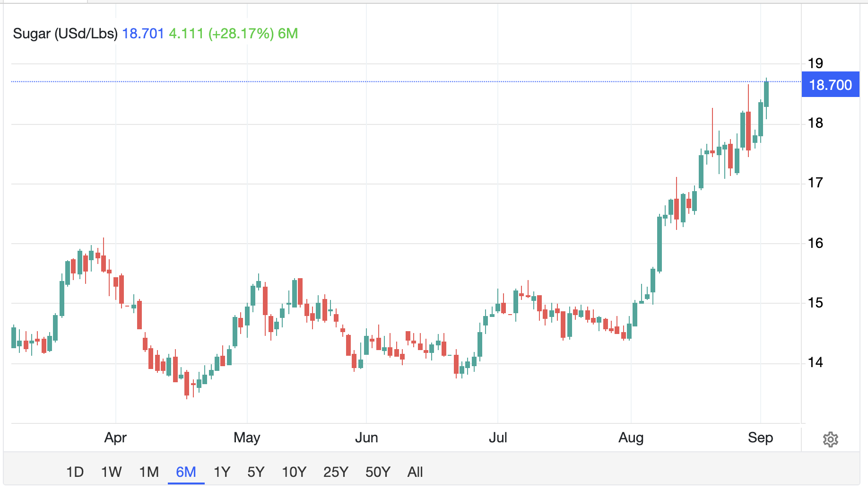Open the chart settings gear icon

(x=830, y=439)
